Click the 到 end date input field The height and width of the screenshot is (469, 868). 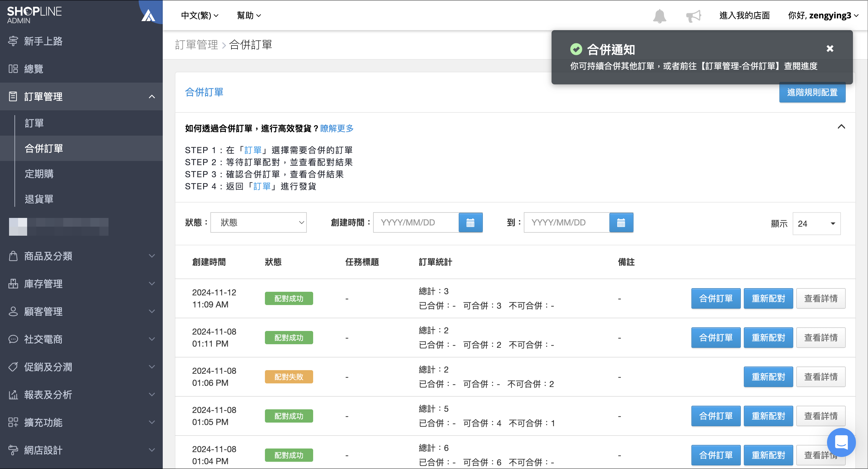(x=567, y=222)
